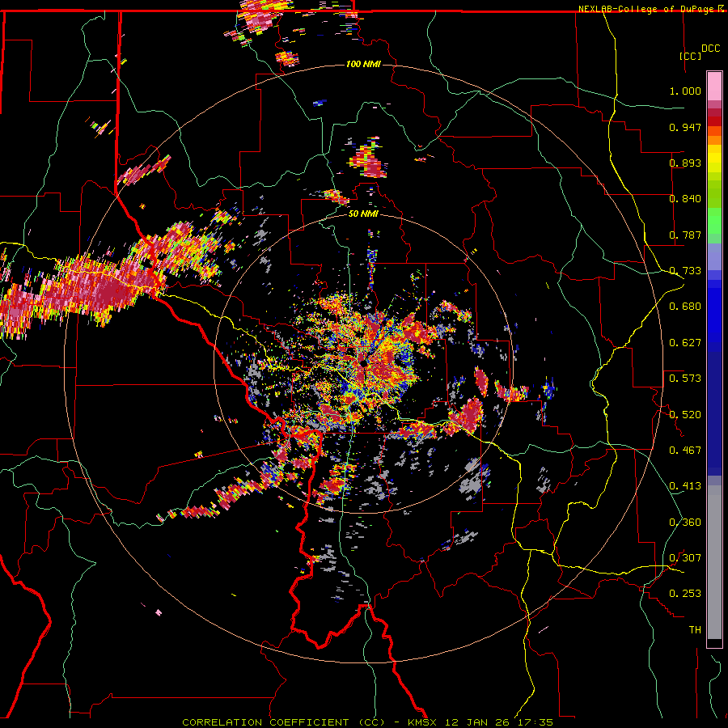Pick the 0.840 scale label
The image size is (728, 728).
[x=685, y=199]
